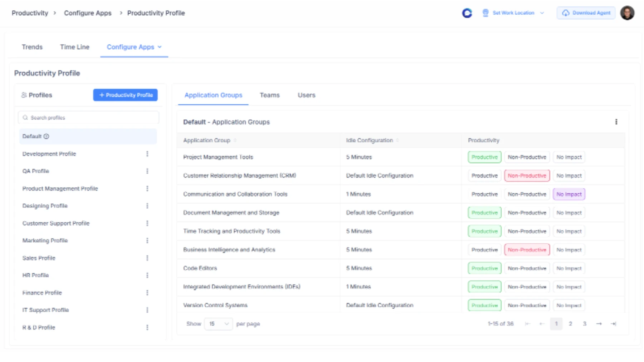Set Customer Relationship Management to Productive

[484, 175]
